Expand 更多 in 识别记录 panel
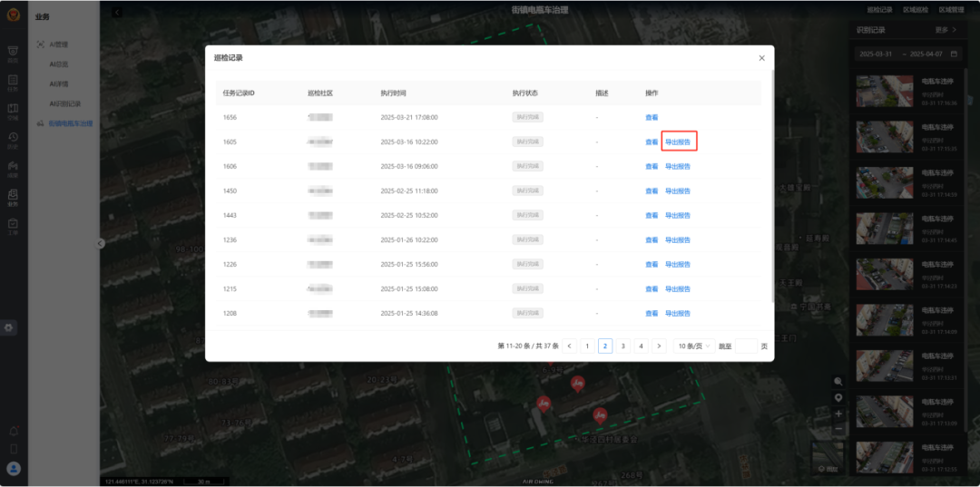Image resolution: width=980 pixels, height=487 pixels. [x=946, y=30]
